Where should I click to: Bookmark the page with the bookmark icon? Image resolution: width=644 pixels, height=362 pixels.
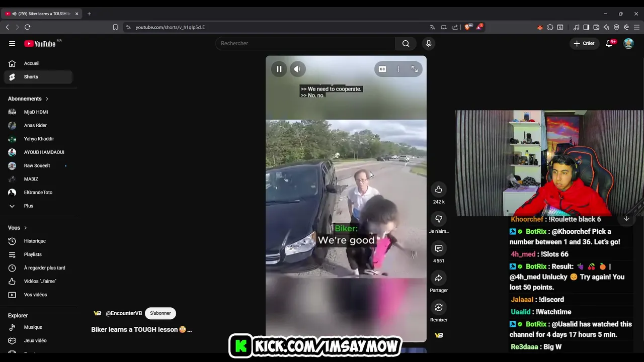click(x=115, y=27)
